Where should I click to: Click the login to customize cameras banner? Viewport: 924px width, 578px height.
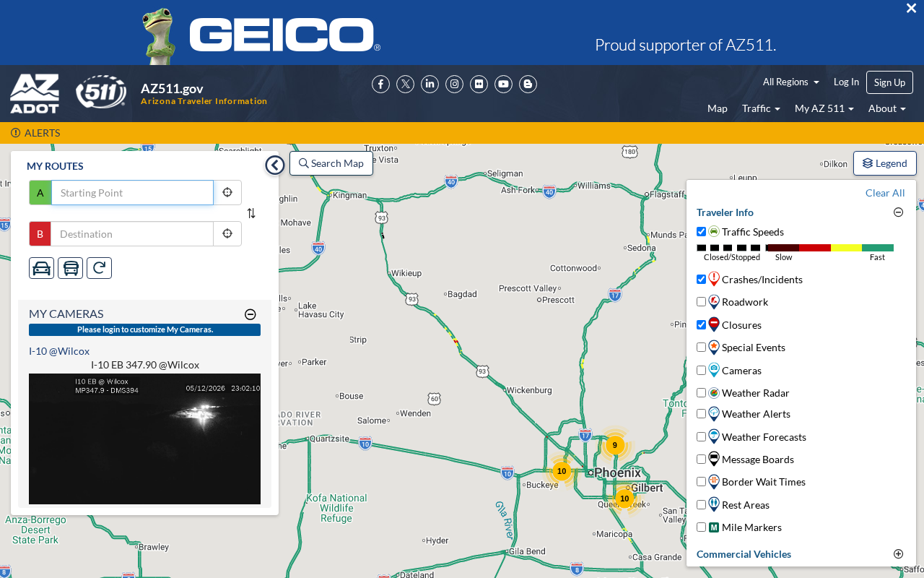[144, 329]
